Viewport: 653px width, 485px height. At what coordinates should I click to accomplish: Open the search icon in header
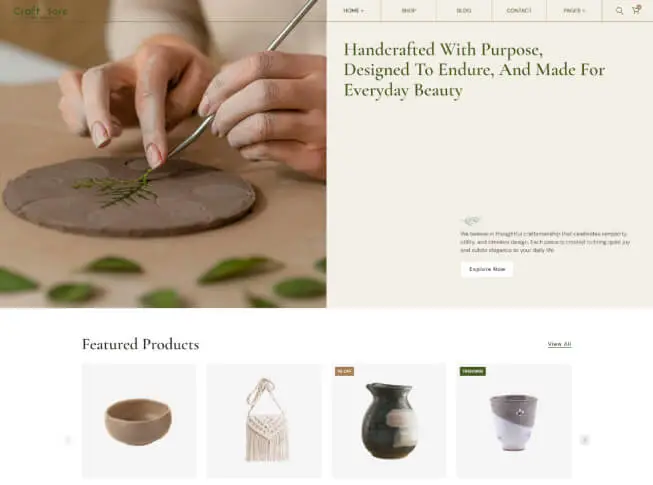(x=619, y=11)
